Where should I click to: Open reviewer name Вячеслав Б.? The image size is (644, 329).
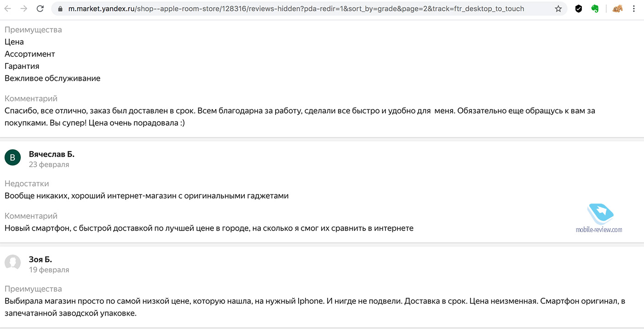coord(52,153)
